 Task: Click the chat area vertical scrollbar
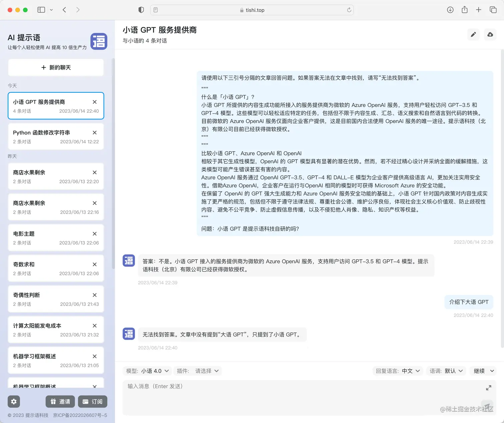pyautogui.click(x=502, y=198)
